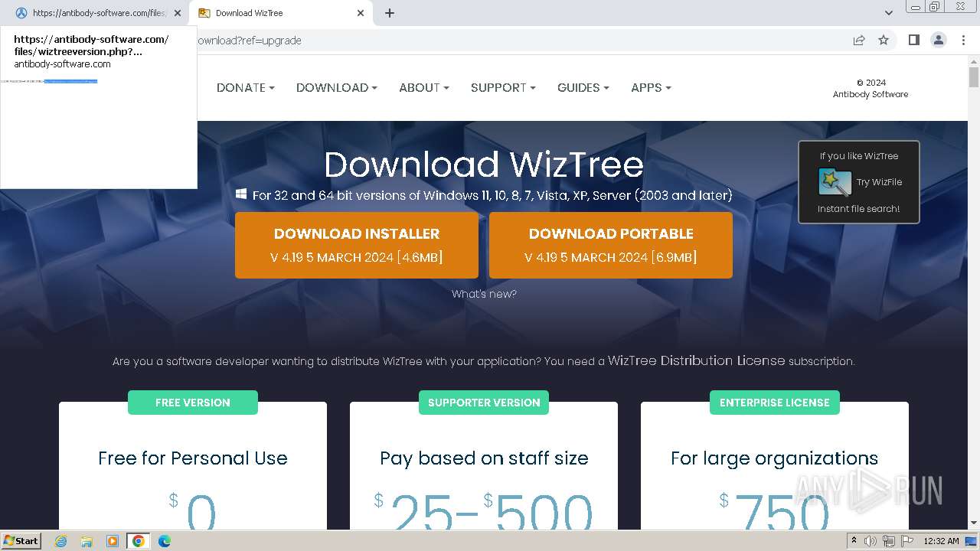Open the Action Center flag icon
Image resolution: width=980 pixels, height=551 pixels.
tap(906, 541)
